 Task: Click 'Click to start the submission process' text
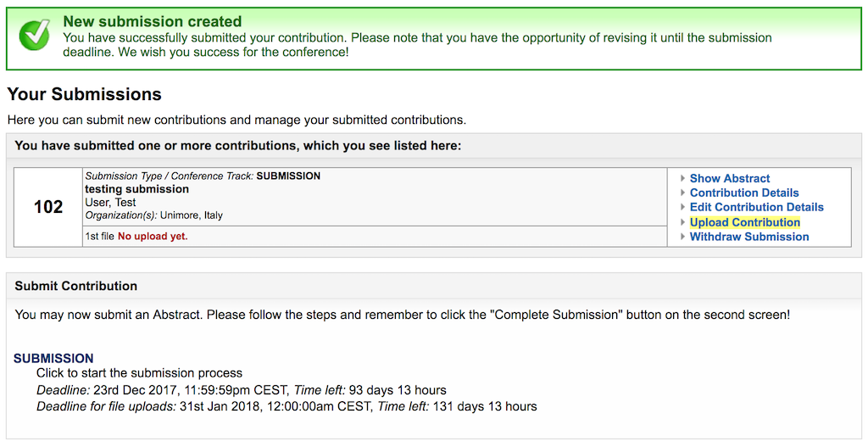coord(140,372)
